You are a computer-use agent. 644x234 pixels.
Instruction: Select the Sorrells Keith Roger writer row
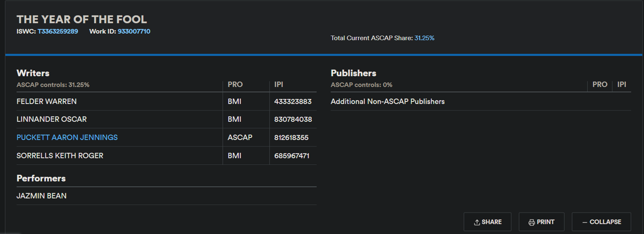60,156
